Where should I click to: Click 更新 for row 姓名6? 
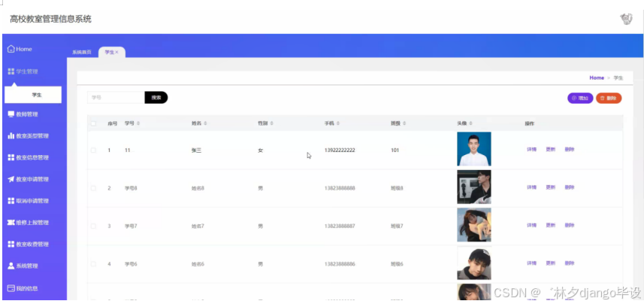tap(550, 263)
